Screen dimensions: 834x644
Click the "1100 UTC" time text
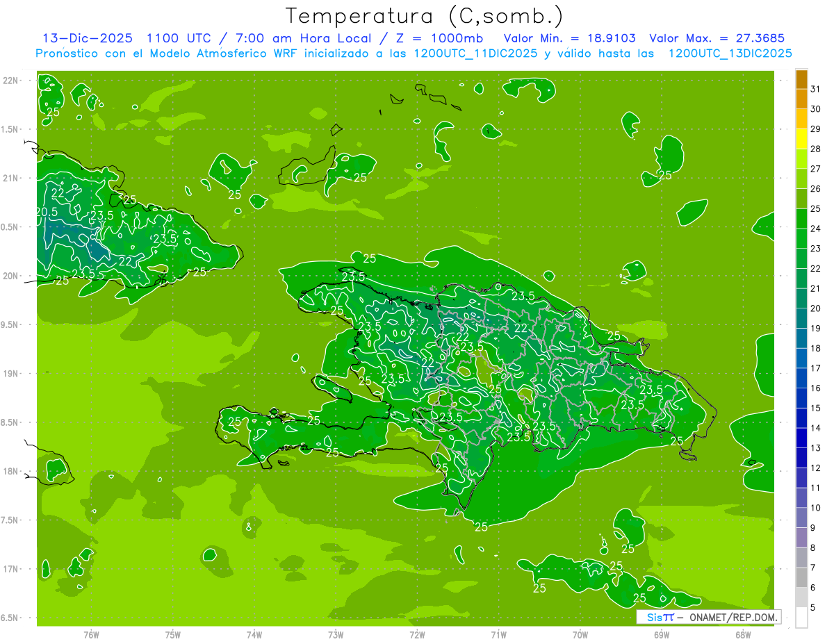(x=181, y=38)
